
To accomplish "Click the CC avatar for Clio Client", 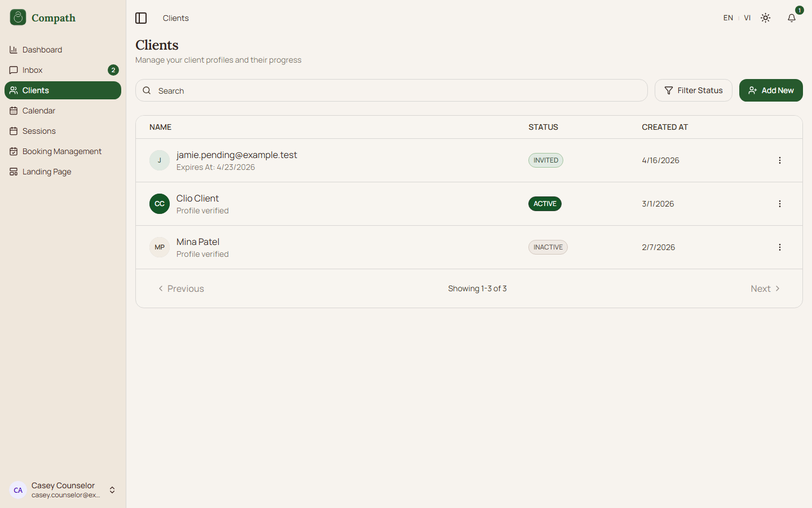I will coord(160,204).
